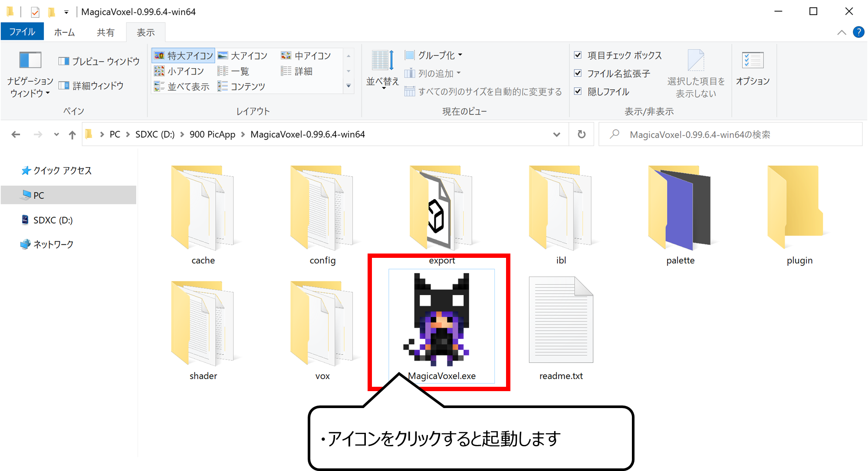868x471 pixels.
Task: Select the readme.txt file
Action: coord(561,329)
